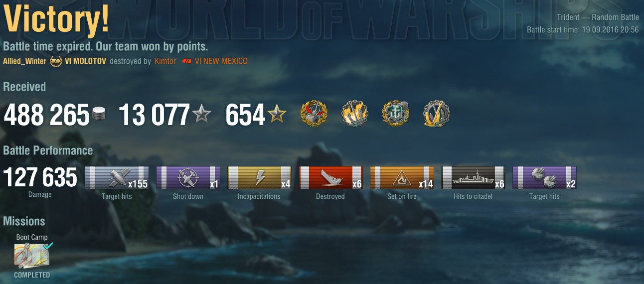The width and height of the screenshot is (644, 284).
Task: Open Kimtor's player profile link
Action: 165,61
